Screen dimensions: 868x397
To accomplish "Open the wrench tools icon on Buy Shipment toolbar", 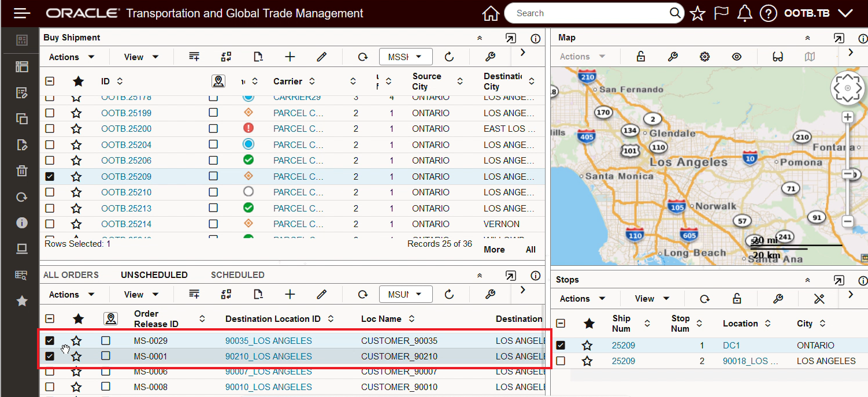I will (490, 57).
